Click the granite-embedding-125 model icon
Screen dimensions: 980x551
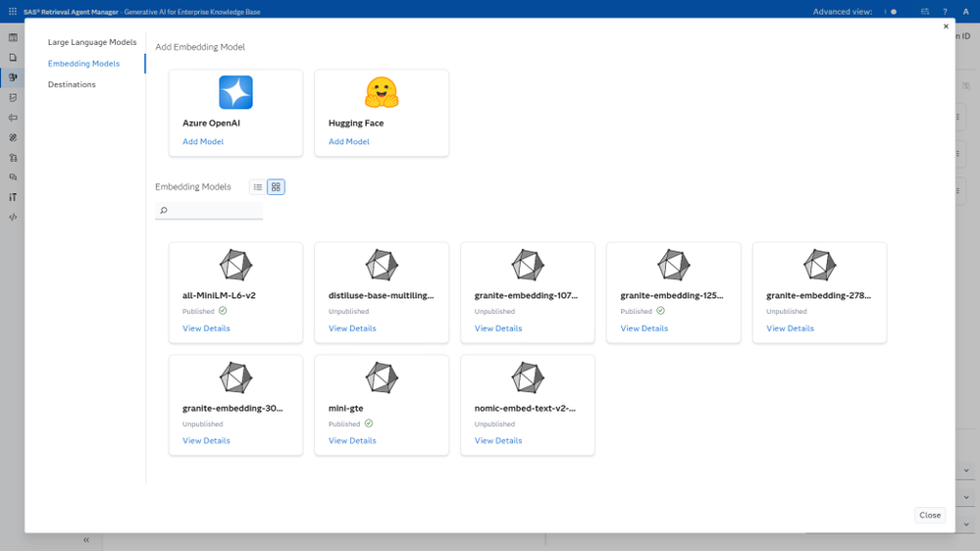(x=674, y=265)
